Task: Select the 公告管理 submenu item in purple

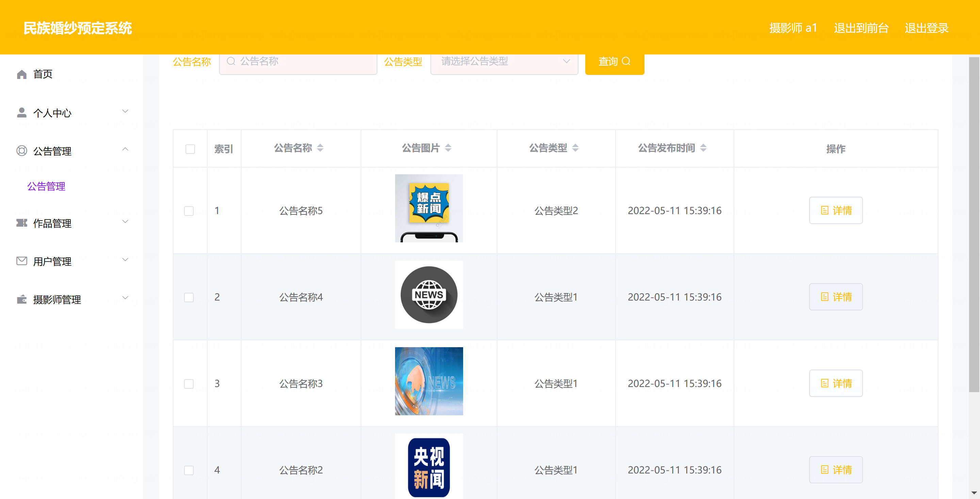Action: (x=46, y=186)
